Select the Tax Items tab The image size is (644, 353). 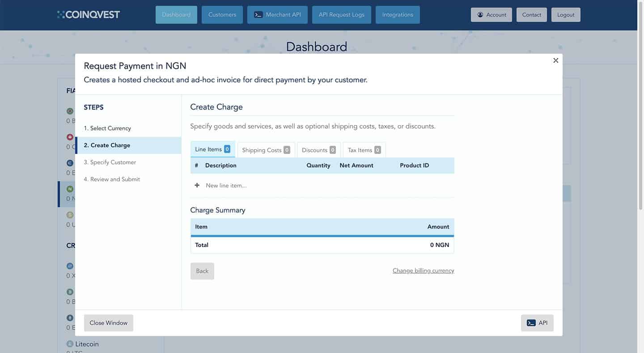tap(364, 150)
